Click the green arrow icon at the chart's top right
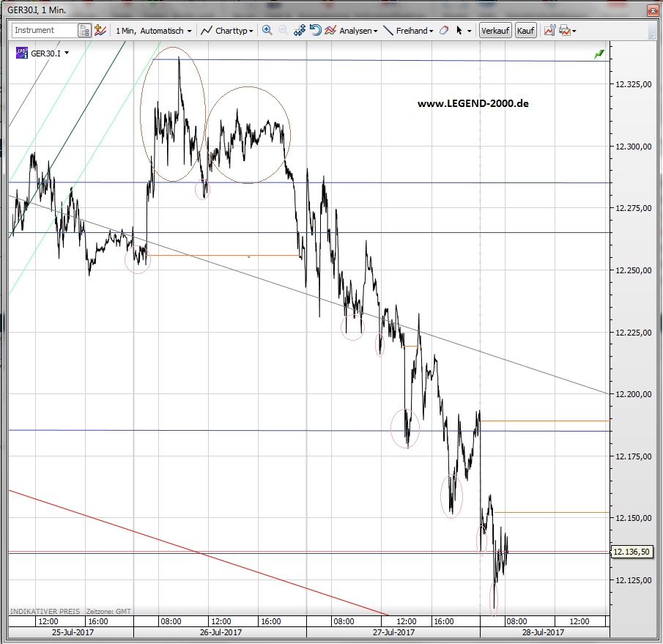Screen dimensions: 663x644 coord(600,54)
